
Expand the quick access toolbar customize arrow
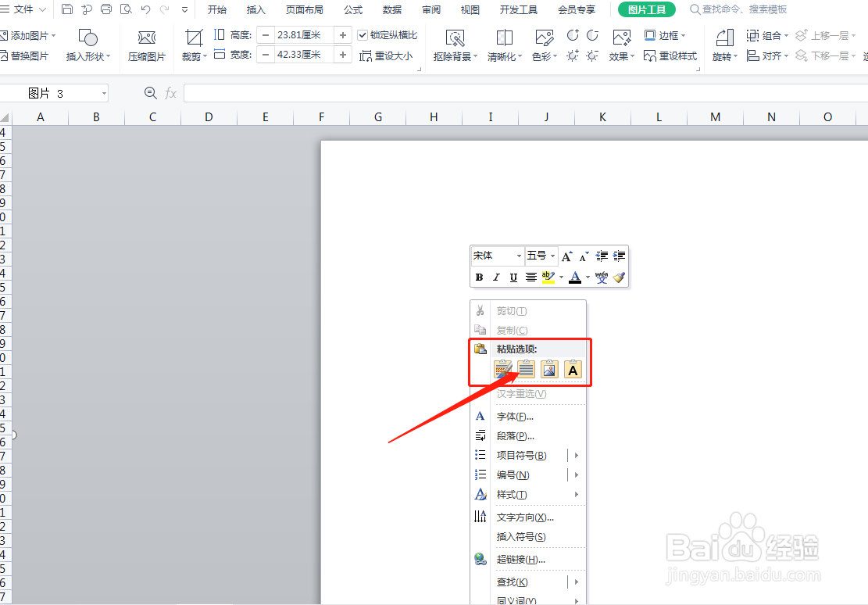(x=185, y=9)
